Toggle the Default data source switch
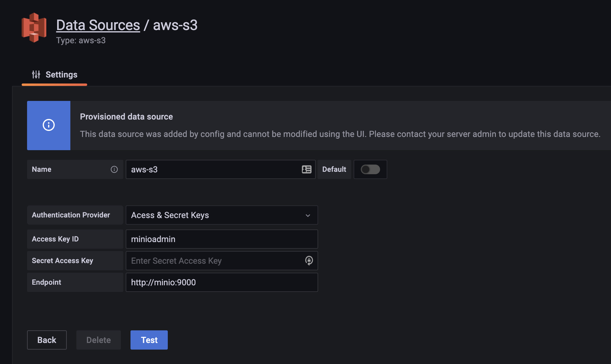The image size is (611, 364). click(x=370, y=169)
